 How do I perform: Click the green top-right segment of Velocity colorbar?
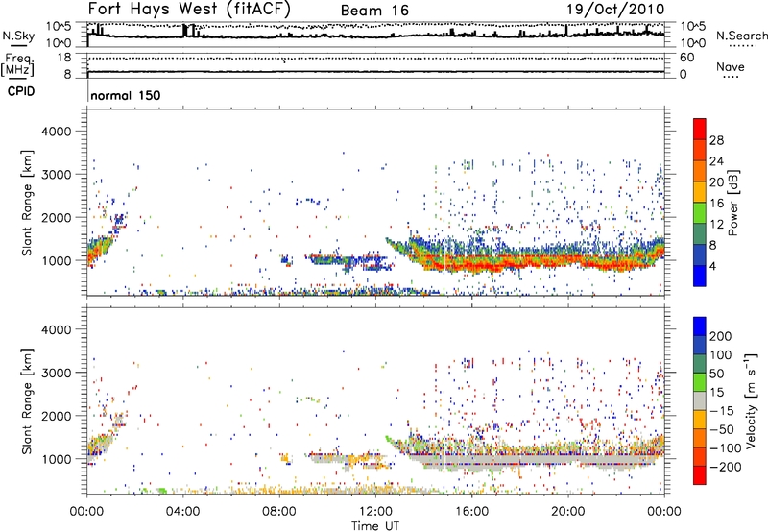point(700,382)
